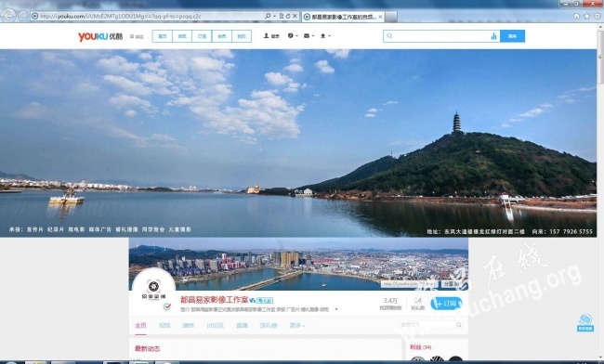The image size is (604, 364).
Task: Open the browser home icon
Action: tap(577, 16)
